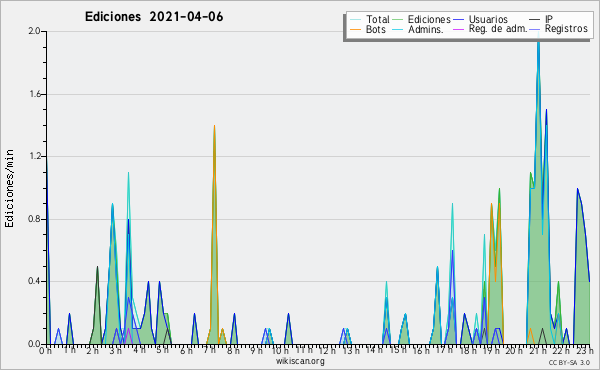Click the magenta line swatch beside Reg. de adm.
The width and height of the screenshot is (600, 370).
pos(458,29)
